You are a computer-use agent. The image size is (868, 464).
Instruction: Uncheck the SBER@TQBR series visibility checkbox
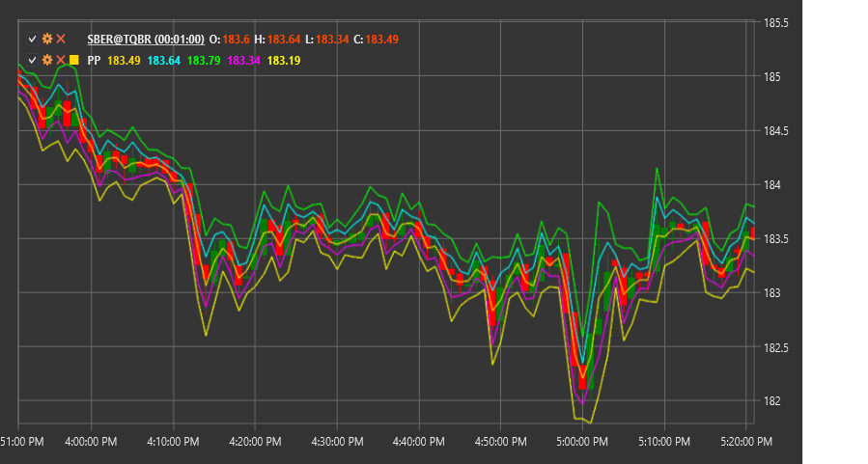tap(32, 39)
